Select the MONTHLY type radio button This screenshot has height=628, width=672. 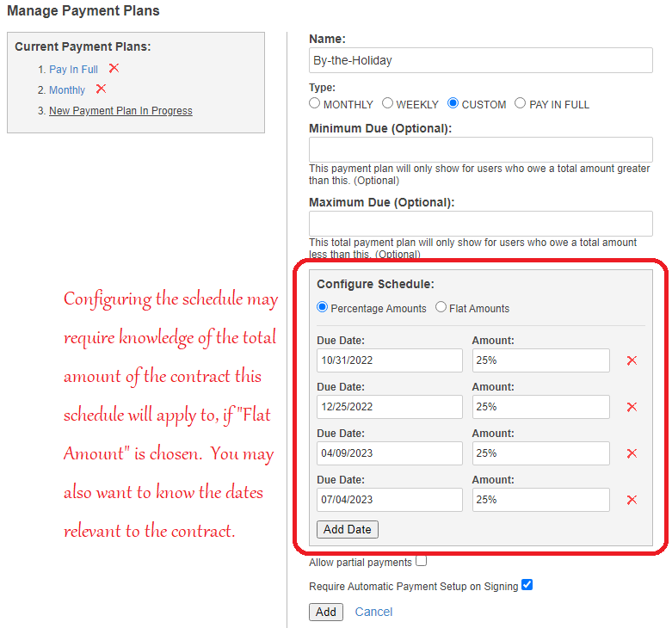tap(315, 104)
